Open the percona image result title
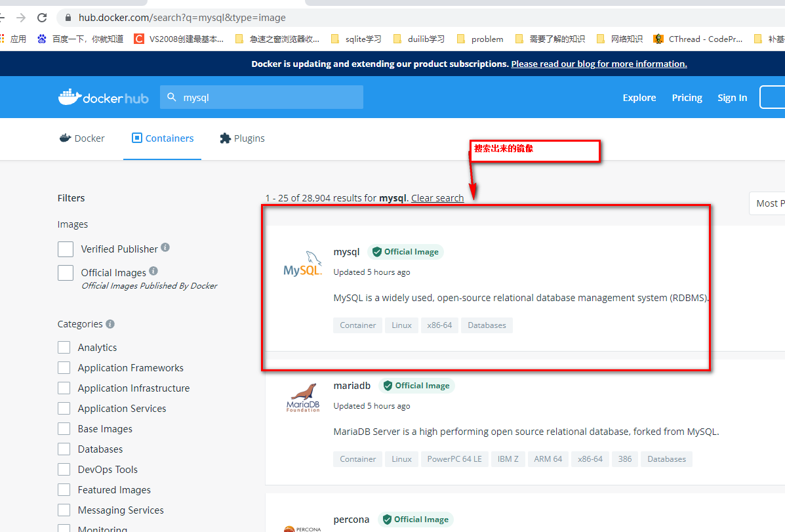Screen dimensions: 785x532 coord(352,520)
